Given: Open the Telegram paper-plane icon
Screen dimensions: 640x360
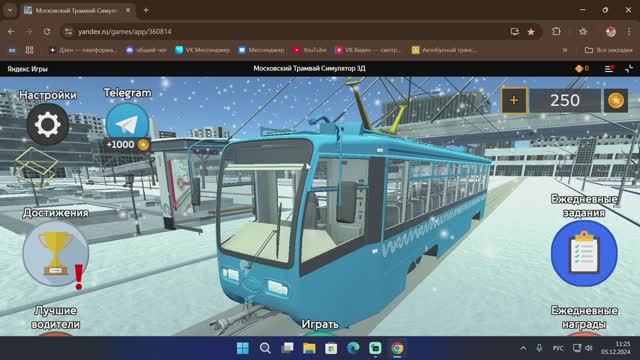Looking at the screenshot, I should click(x=127, y=123).
